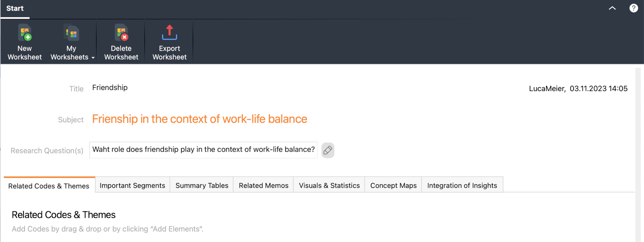Go to the Related Memos tab
Image resolution: width=644 pixels, height=242 pixels.
pyautogui.click(x=263, y=185)
